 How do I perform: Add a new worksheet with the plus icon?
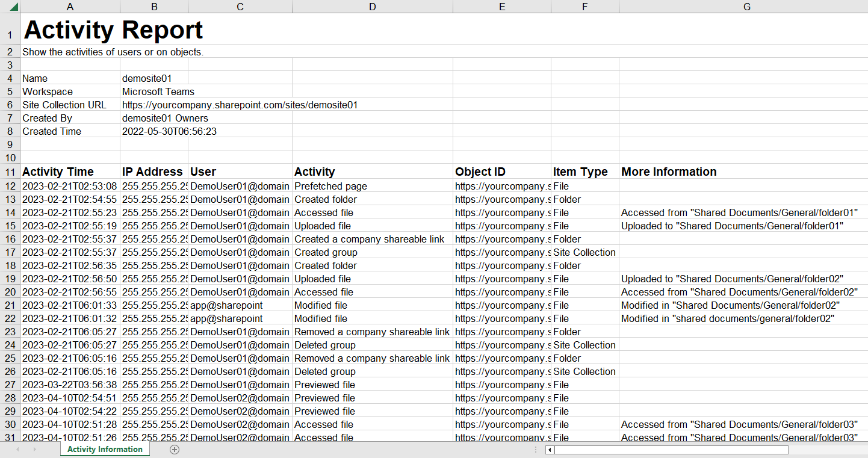coord(174,449)
